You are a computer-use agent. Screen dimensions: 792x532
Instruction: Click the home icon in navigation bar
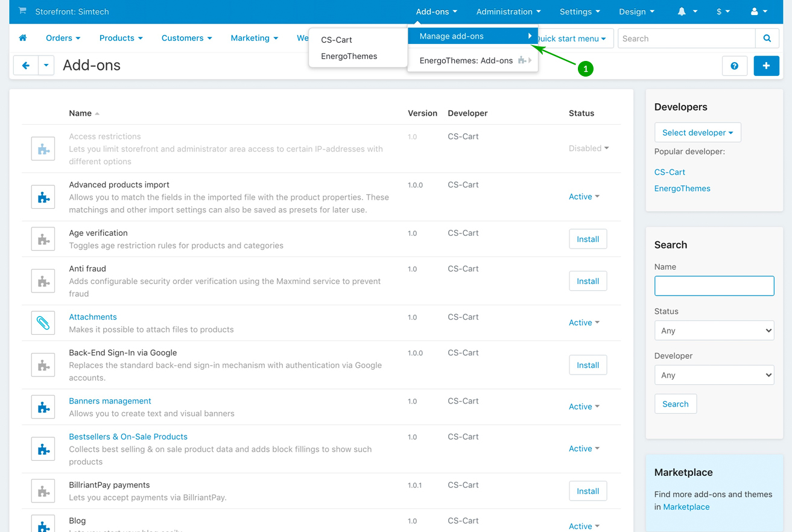click(x=23, y=38)
